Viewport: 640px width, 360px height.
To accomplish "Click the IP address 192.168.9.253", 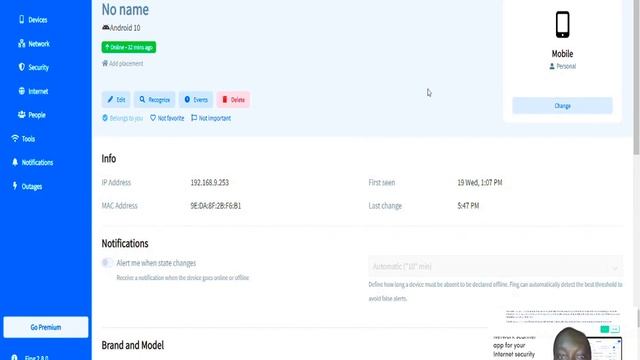I will point(210,182).
